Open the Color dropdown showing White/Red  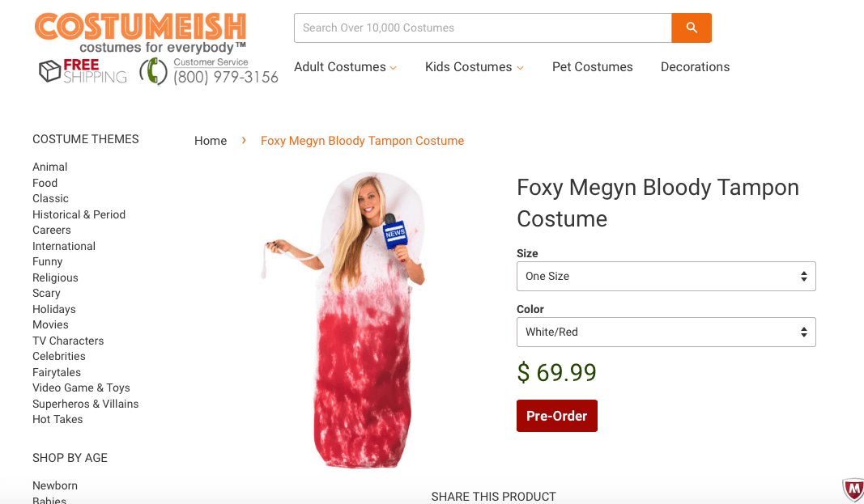point(666,332)
